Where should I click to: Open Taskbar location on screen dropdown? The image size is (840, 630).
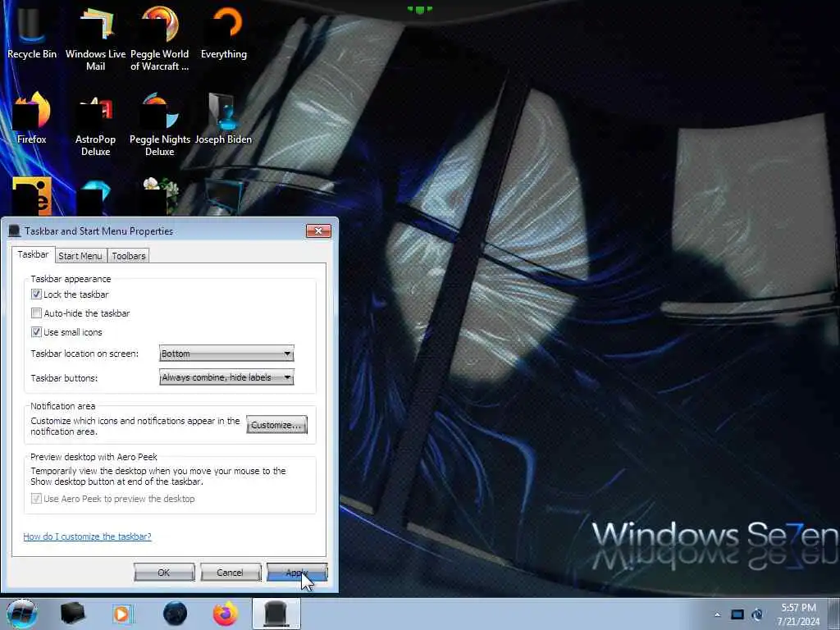click(x=226, y=354)
